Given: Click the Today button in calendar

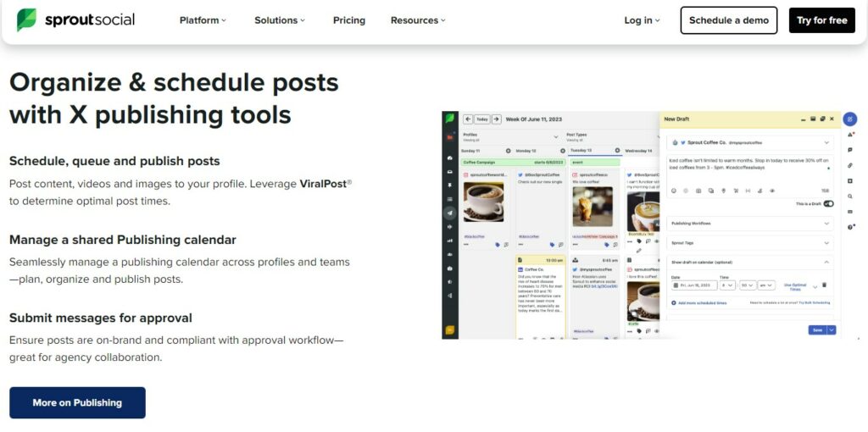Looking at the screenshot, I should tap(482, 119).
